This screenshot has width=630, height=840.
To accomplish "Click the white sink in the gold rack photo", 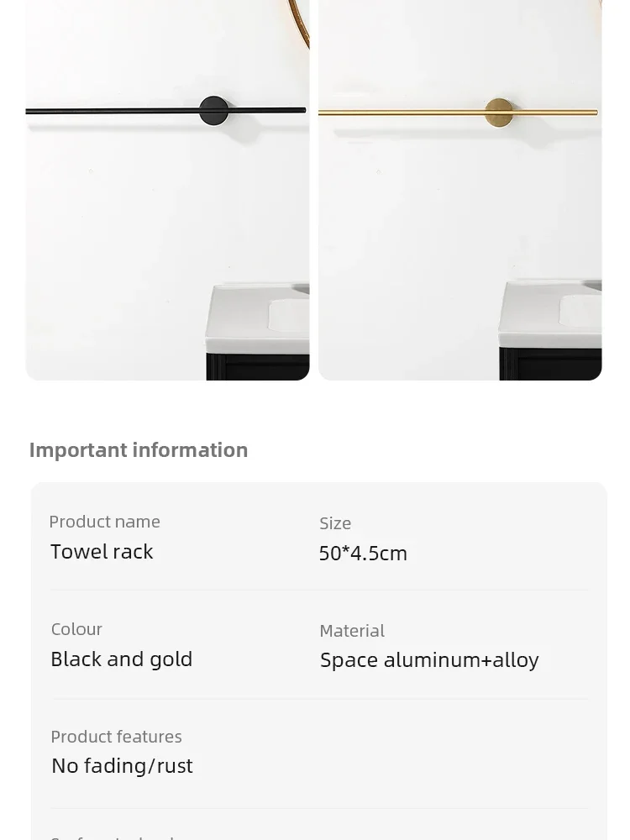I will point(550,314).
